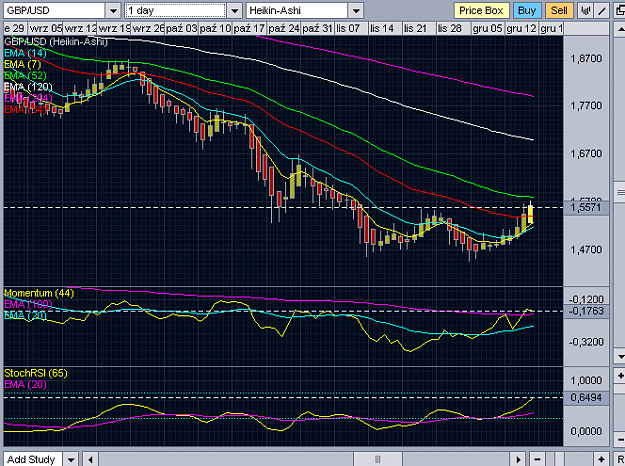Select the wrz 12 date header
The height and width of the screenshot is (466, 625).
80,29
